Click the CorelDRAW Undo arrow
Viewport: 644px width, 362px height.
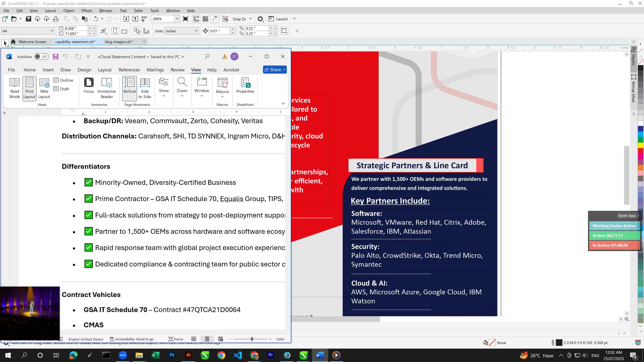point(95,19)
